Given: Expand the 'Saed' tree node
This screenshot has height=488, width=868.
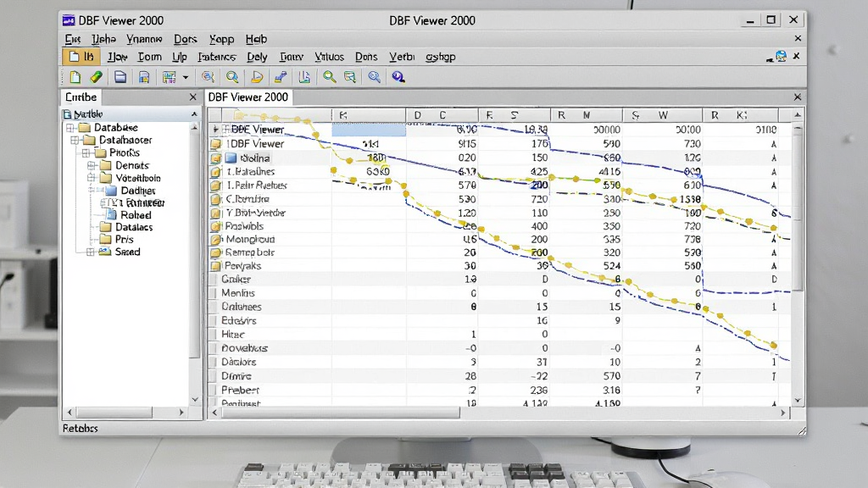Looking at the screenshot, I should click(90, 252).
